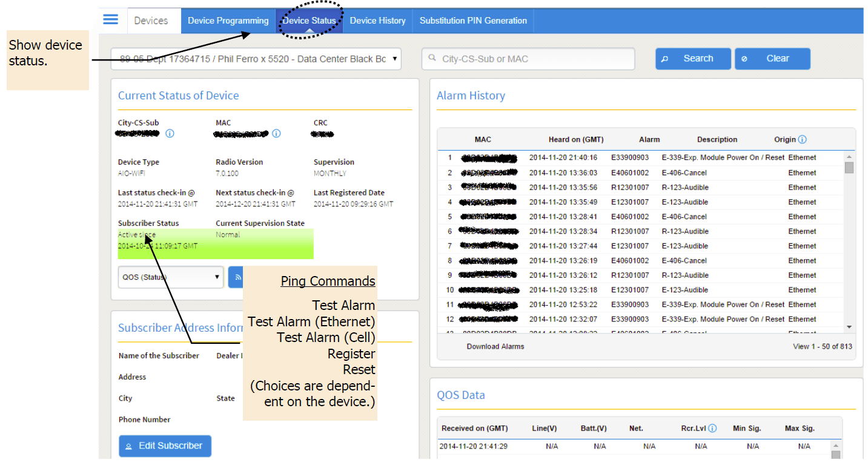
Task: Click the Edit Subscriber button
Action: tap(165, 446)
